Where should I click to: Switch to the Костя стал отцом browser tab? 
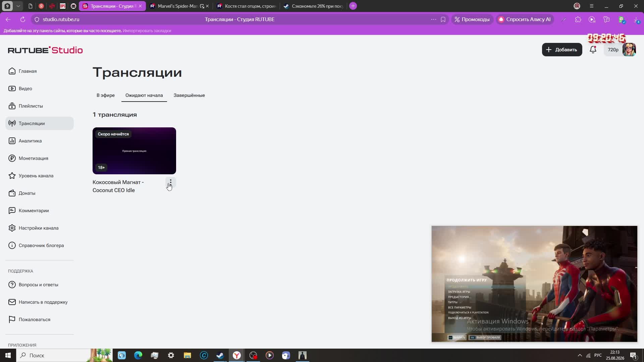tap(248, 6)
